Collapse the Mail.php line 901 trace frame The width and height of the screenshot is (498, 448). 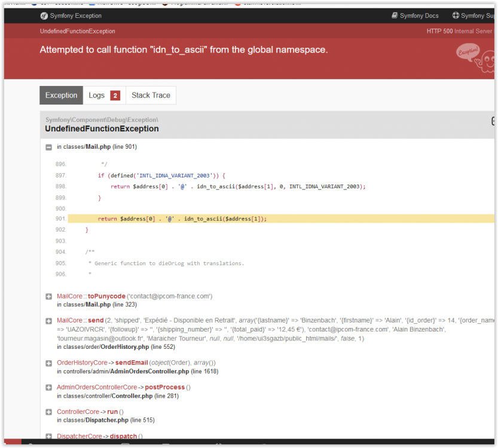48,146
